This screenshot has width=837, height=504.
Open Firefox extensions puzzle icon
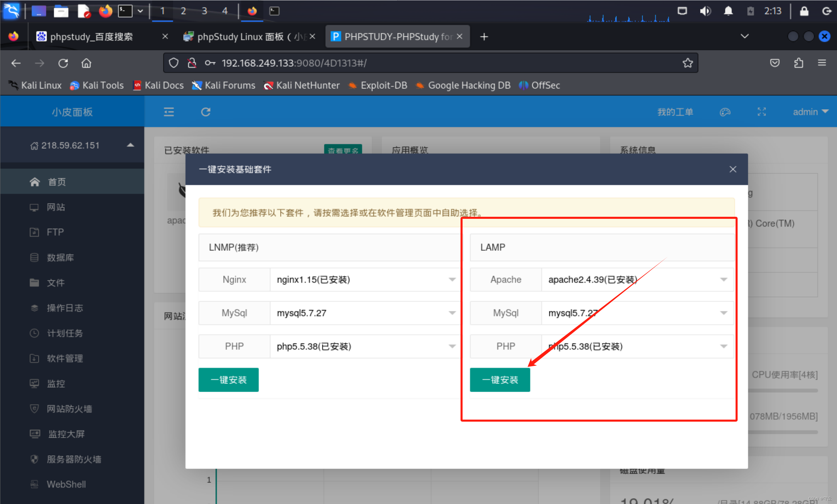click(x=799, y=63)
